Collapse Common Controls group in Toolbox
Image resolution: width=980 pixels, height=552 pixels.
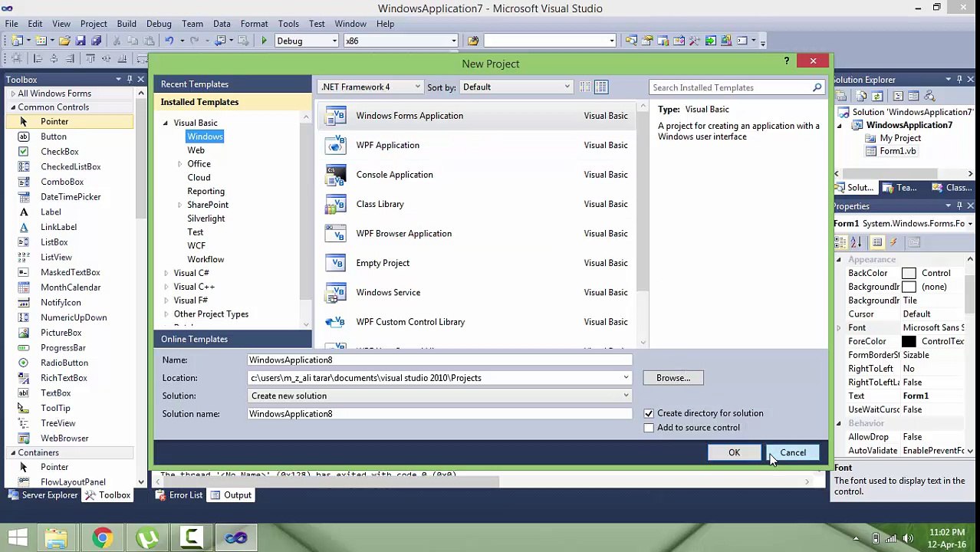13,107
